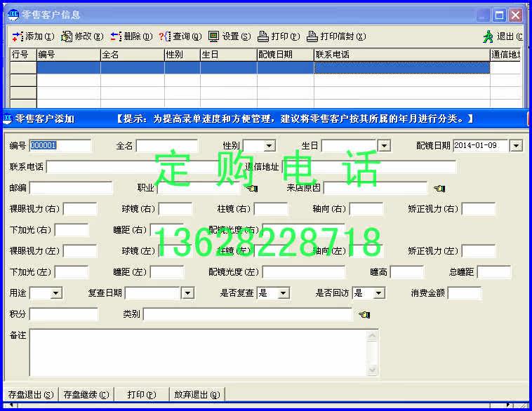Click the 修改 (Modify) toolbar icon

point(67,36)
